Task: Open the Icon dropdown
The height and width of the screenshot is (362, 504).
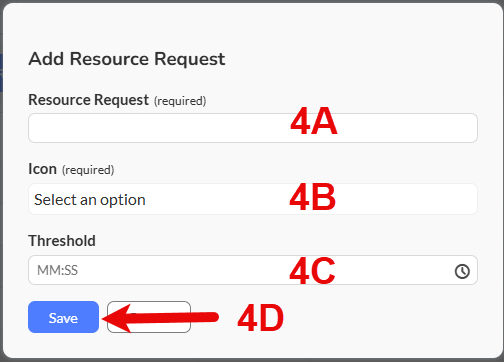Action: (253, 199)
